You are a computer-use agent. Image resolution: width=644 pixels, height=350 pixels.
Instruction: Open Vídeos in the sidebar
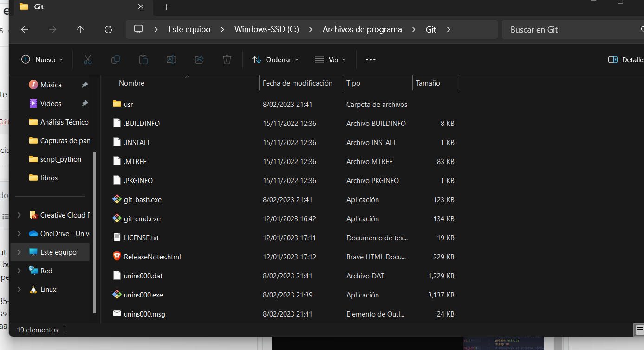tap(51, 104)
